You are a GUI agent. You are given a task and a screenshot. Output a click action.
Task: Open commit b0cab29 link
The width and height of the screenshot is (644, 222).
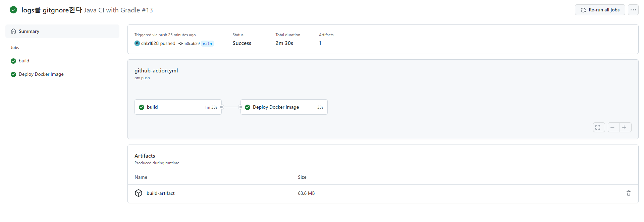tap(192, 44)
